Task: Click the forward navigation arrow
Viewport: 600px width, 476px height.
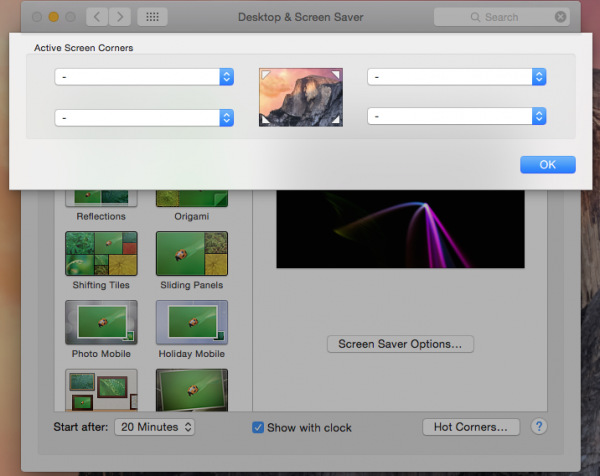Action: [121, 17]
